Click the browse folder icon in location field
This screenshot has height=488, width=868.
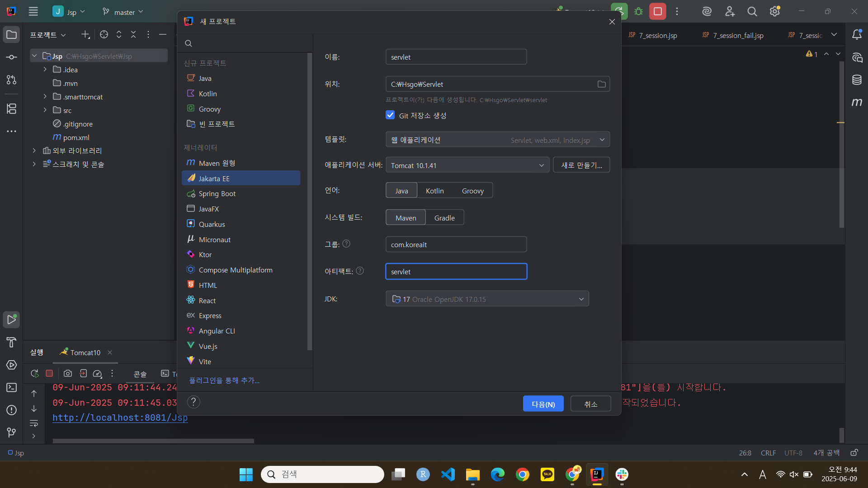point(601,84)
